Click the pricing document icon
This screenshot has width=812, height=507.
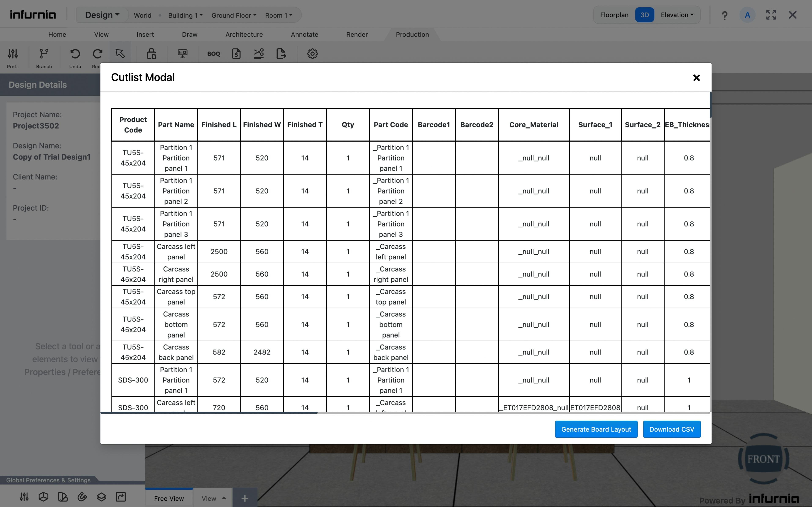coord(236,54)
